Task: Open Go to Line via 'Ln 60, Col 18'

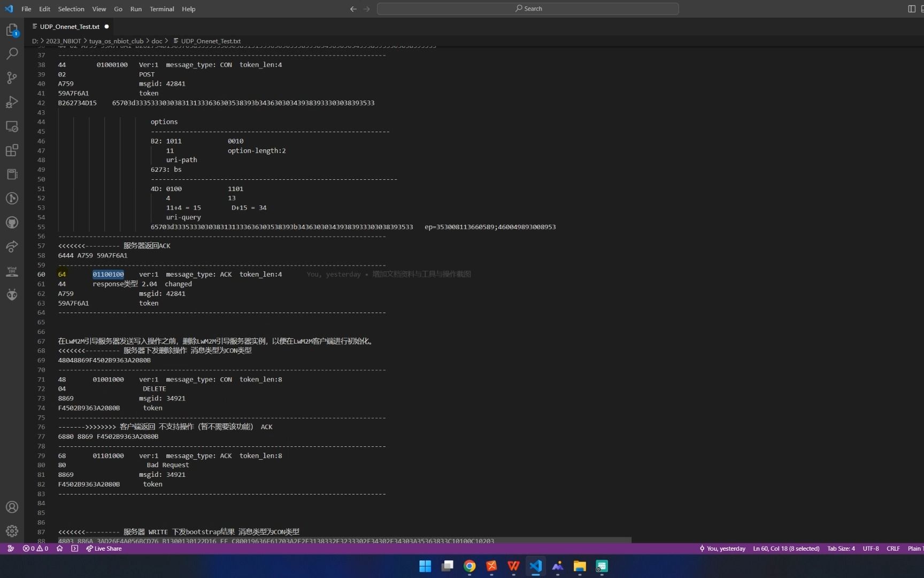Action: (786, 549)
